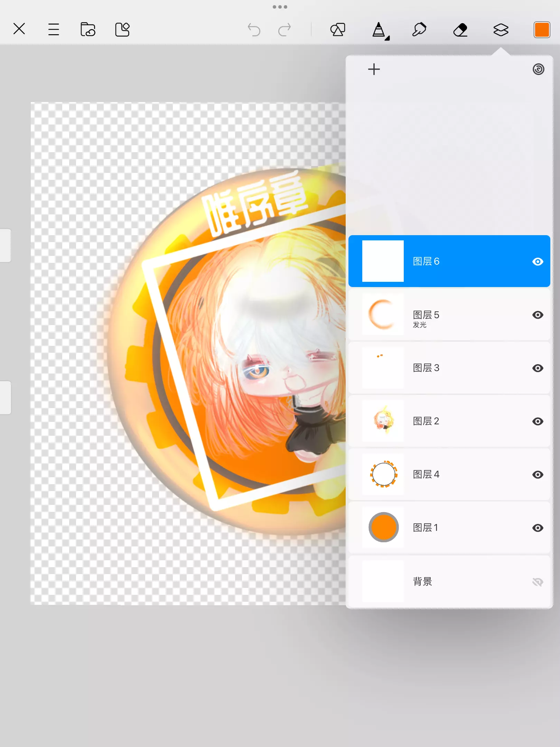Select the 图层 6 thumbnail
This screenshot has width=560, height=747.
click(383, 261)
